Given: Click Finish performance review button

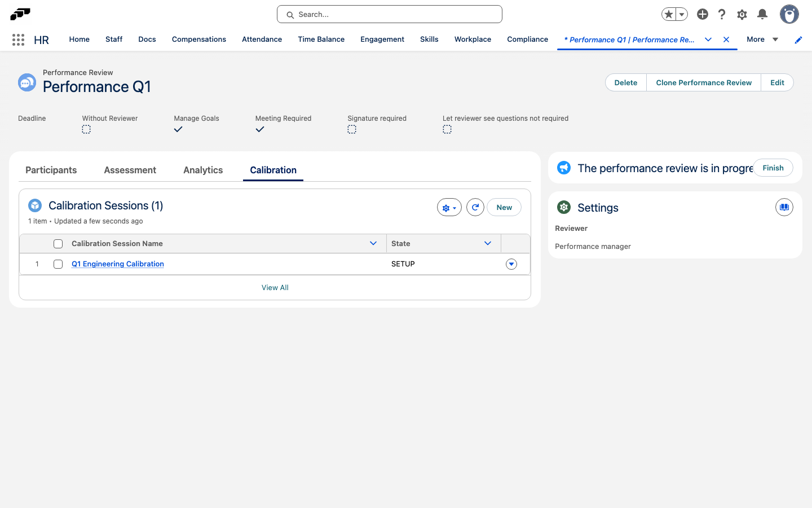Looking at the screenshot, I should 773,168.
